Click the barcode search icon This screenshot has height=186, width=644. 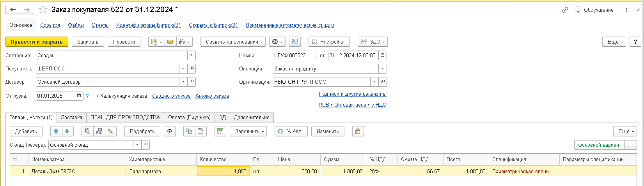pos(88,131)
